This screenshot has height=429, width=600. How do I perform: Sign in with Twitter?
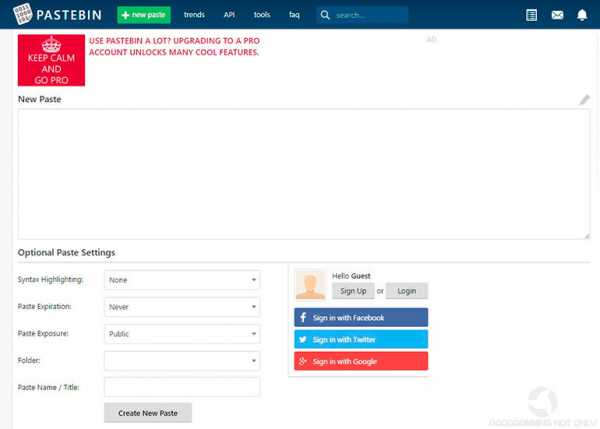click(x=361, y=339)
